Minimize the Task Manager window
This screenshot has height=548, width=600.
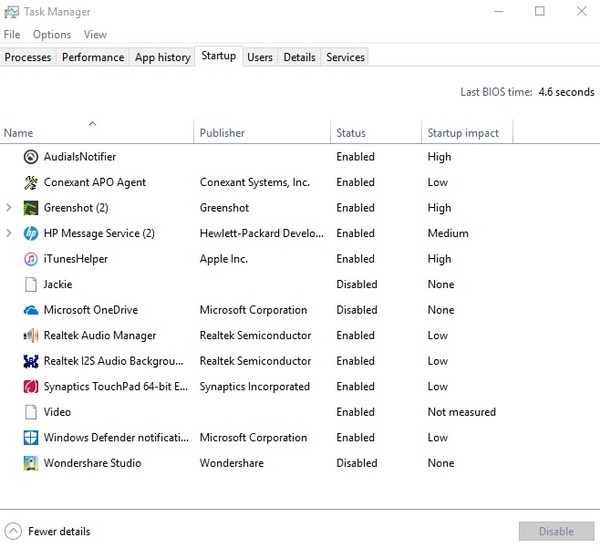[x=498, y=11]
